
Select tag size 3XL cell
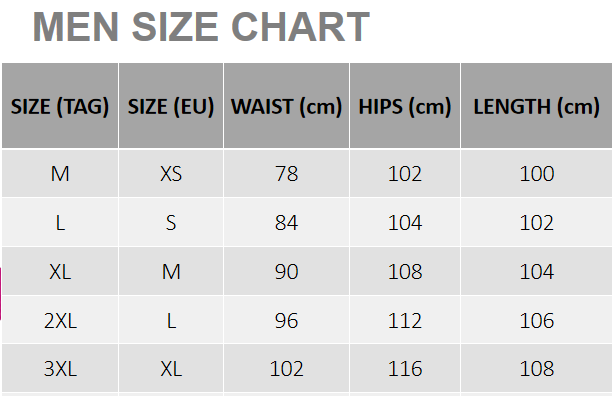coord(60,369)
